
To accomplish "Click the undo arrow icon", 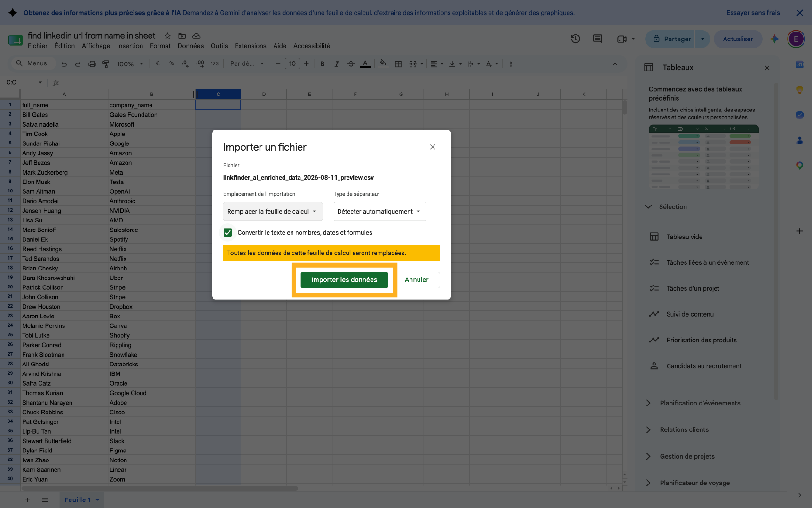I will [64, 64].
